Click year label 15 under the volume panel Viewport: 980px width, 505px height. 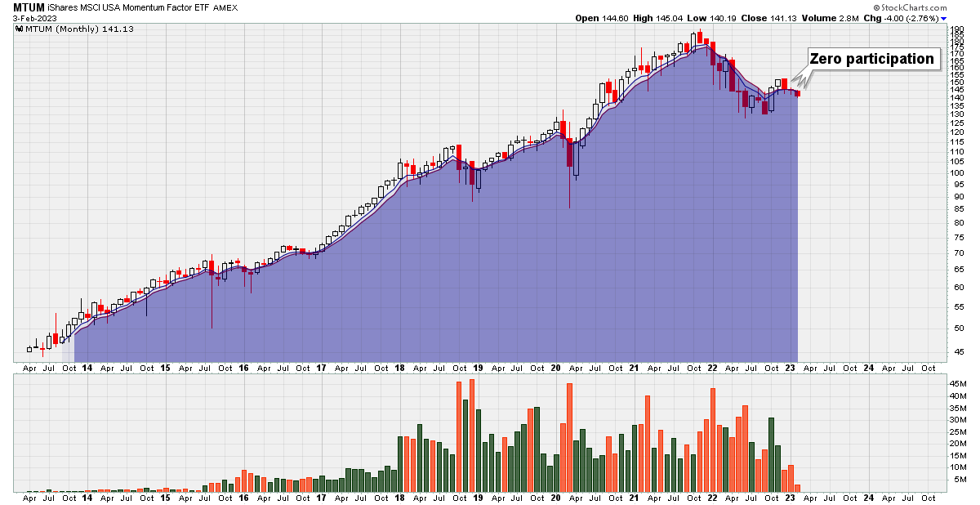coord(165,498)
